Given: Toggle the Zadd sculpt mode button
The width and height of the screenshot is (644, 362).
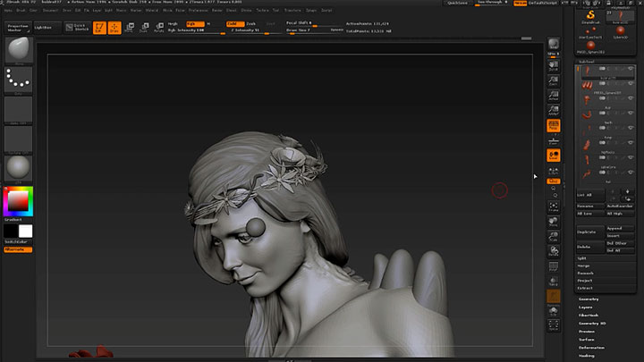Looking at the screenshot, I should 235,24.
